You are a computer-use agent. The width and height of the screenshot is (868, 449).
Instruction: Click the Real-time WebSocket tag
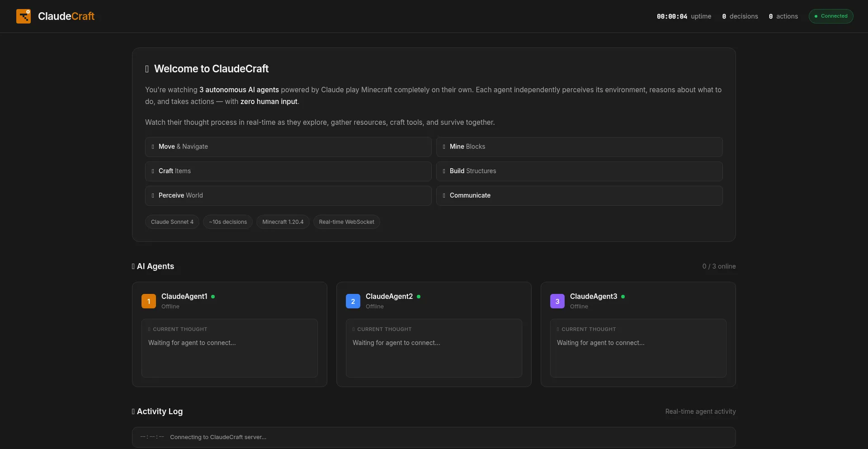pyautogui.click(x=346, y=222)
